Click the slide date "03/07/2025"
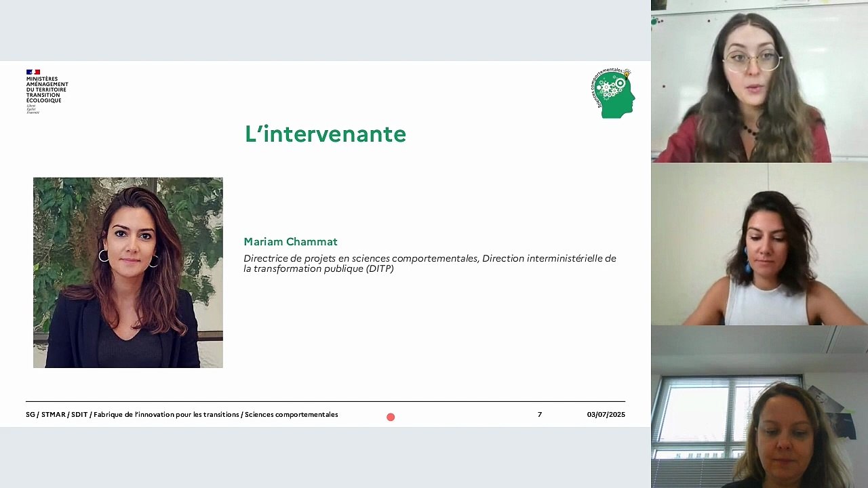868x488 pixels. tap(606, 415)
